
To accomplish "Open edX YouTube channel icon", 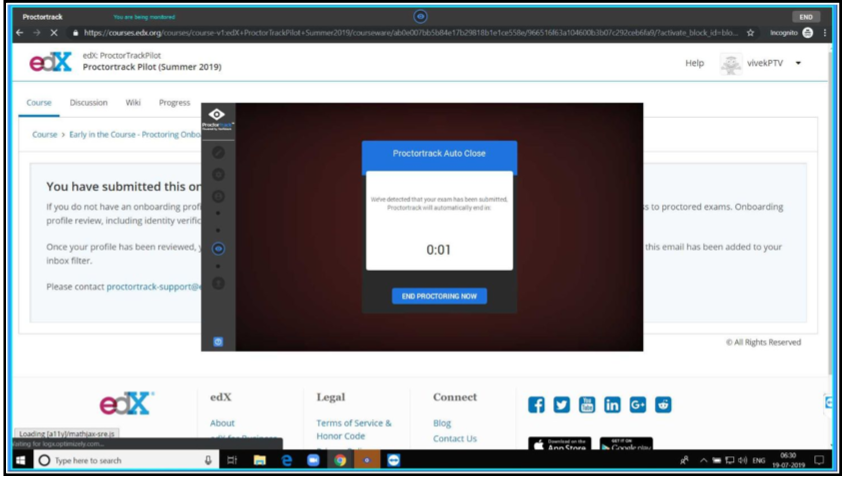I will click(x=587, y=405).
